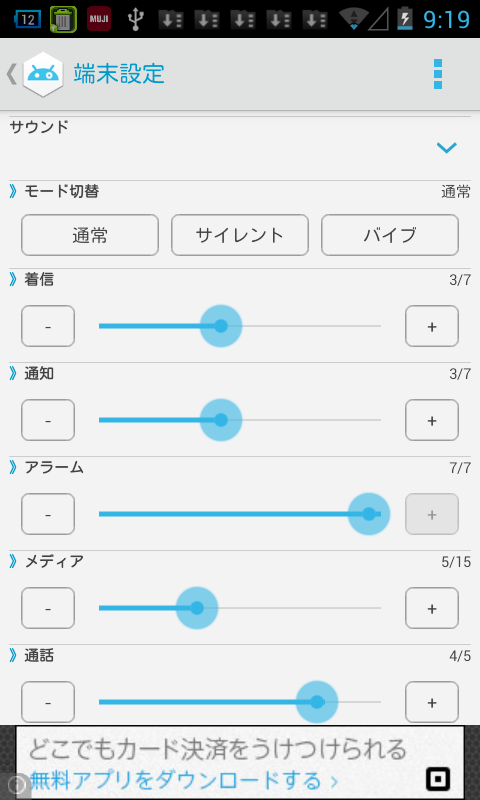This screenshot has height=800, width=480.
Task: Tap the 端末設定 title
Action: 119,74
